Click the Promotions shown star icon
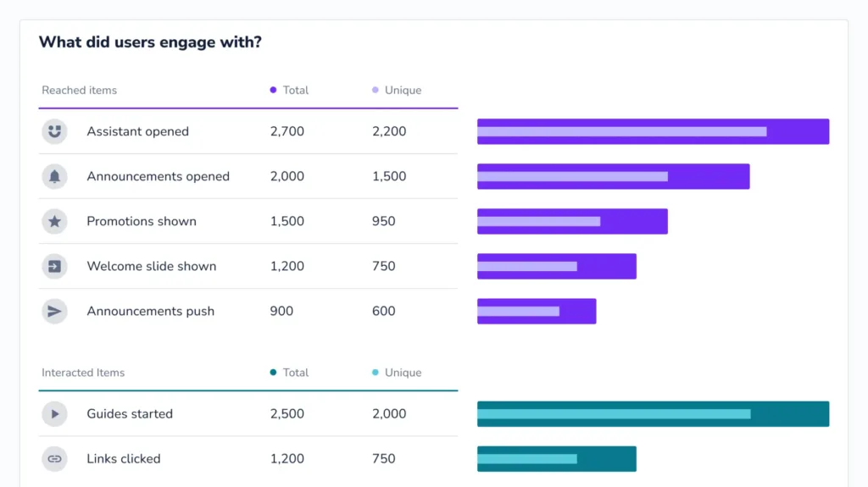 pyautogui.click(x=54, y=221)
